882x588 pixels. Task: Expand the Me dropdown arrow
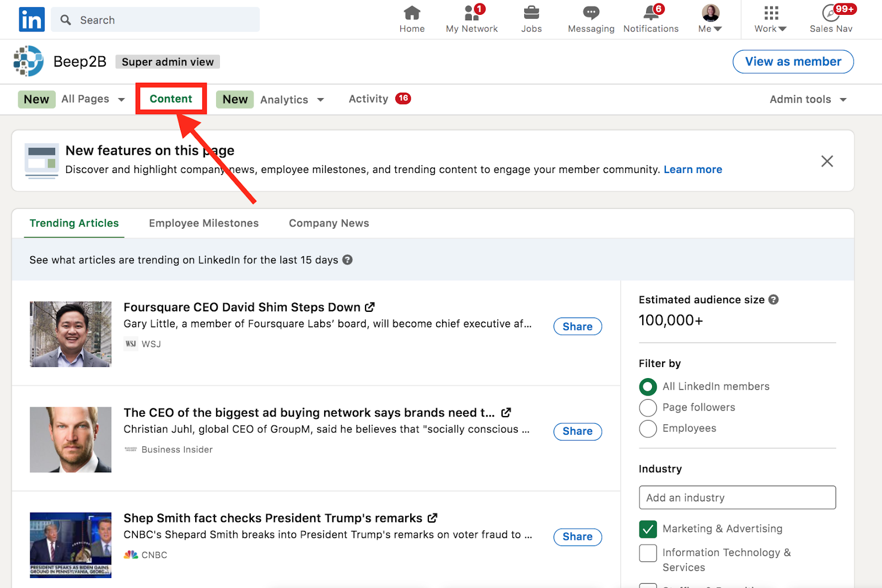(718, 29)
